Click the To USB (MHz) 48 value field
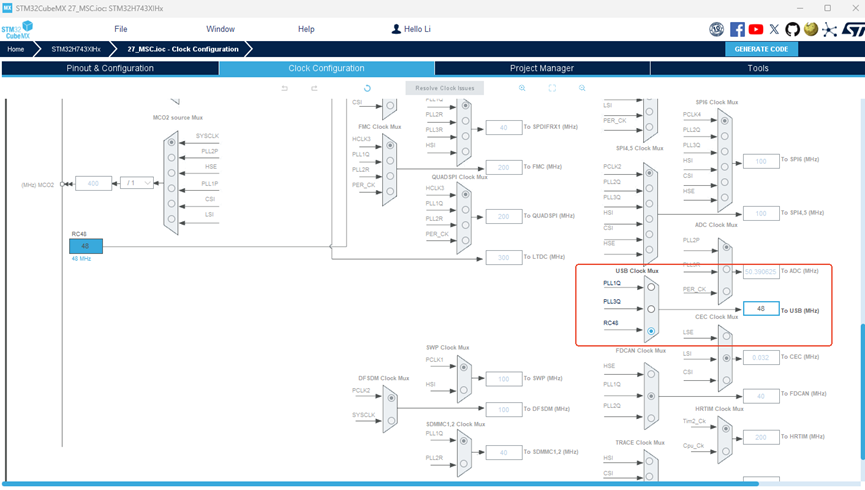Image resolution: width=865 pixels, height=490 pixels. click(x=761, y=309)
